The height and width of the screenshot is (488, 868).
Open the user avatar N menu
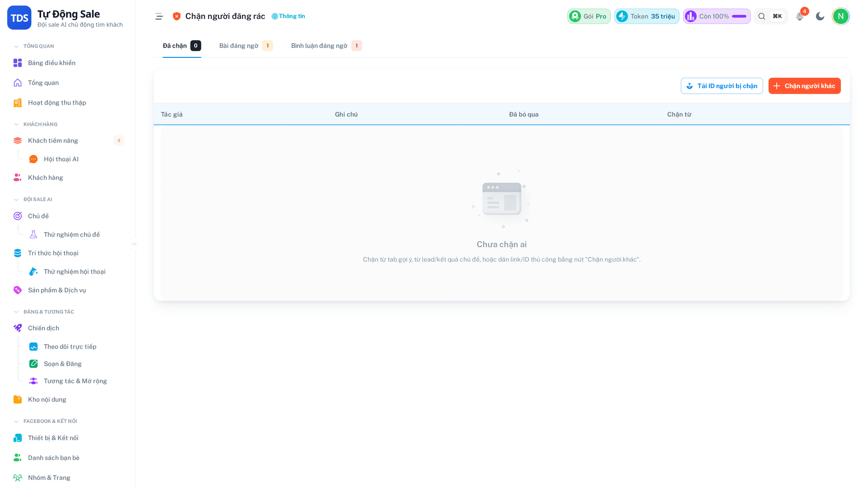coord(841,16)
